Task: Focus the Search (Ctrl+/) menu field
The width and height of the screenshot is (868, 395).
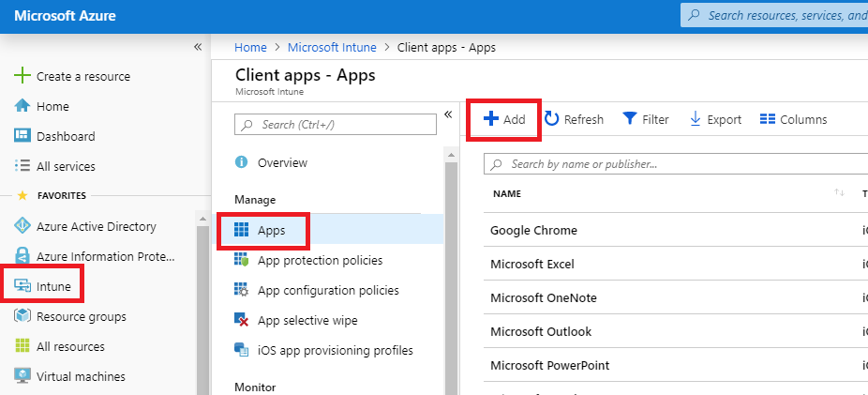Action: click(336, 125)
